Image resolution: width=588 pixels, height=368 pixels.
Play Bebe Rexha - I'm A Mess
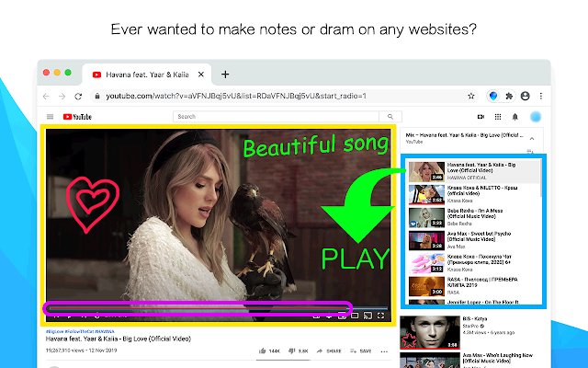(474, 217)
